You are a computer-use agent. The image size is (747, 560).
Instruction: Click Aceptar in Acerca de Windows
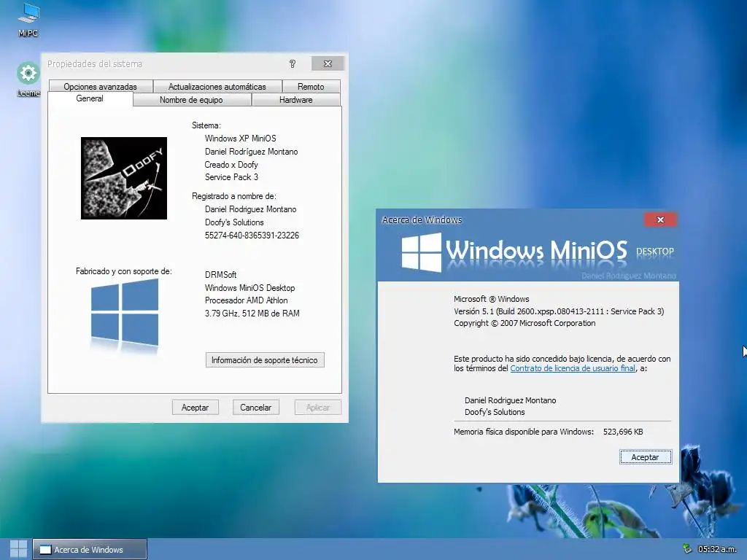pos(645,457)
